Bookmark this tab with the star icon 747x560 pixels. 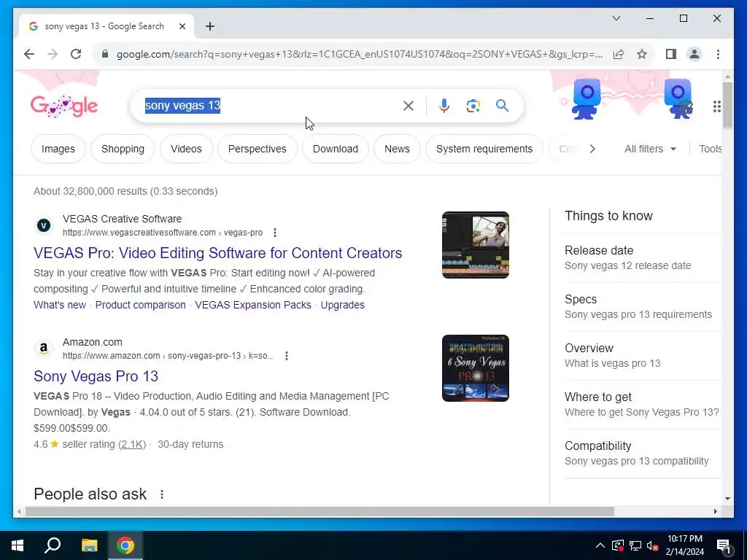pyautogui.click(x=642, y=54)
